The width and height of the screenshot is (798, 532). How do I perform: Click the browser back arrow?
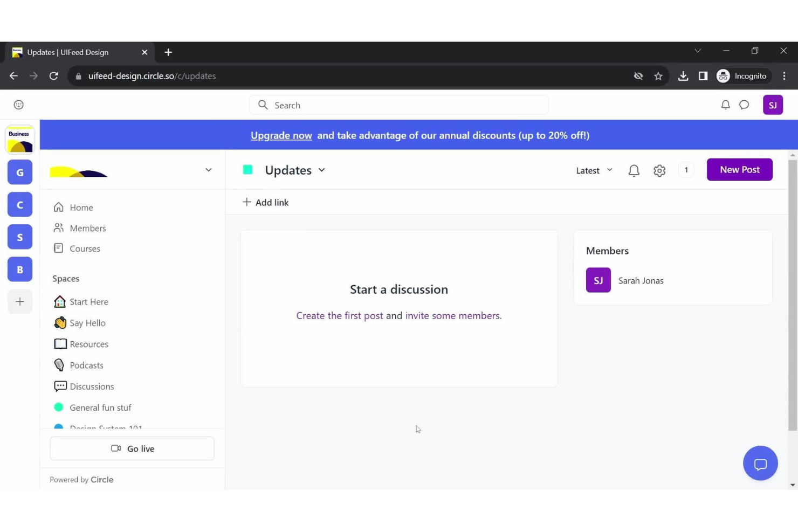click(x=13, y=76)
